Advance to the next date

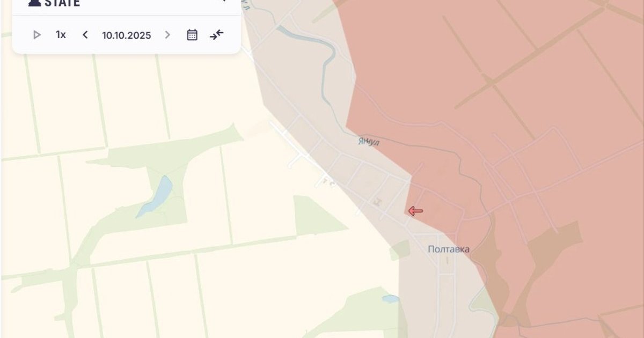(167, 35)
